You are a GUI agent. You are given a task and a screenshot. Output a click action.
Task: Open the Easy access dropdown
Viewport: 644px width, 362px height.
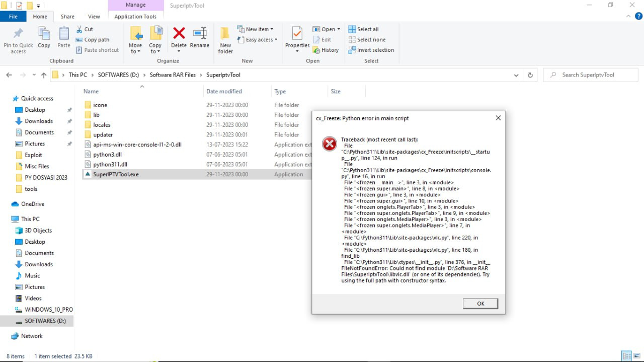pyautogui.click(x=257, y=40)
